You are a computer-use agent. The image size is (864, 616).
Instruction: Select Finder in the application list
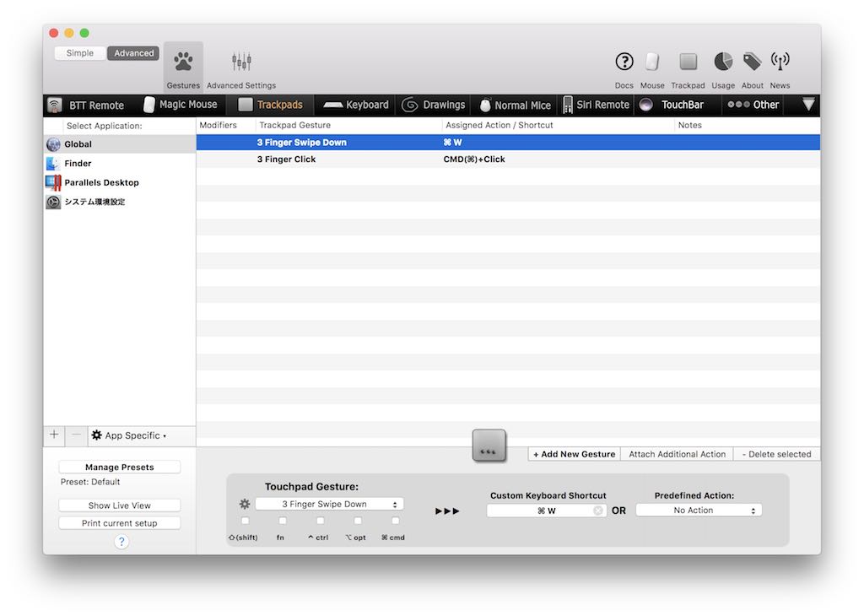[120, 164]
